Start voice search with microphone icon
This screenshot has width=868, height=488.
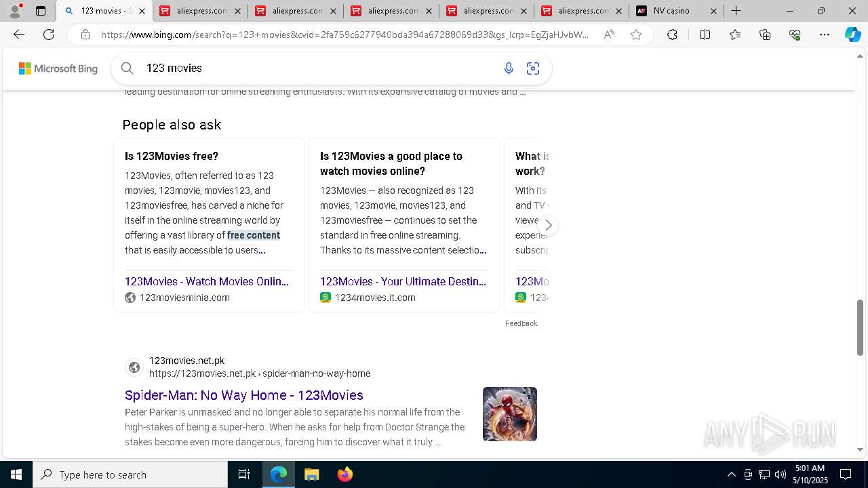coord(509,68)
